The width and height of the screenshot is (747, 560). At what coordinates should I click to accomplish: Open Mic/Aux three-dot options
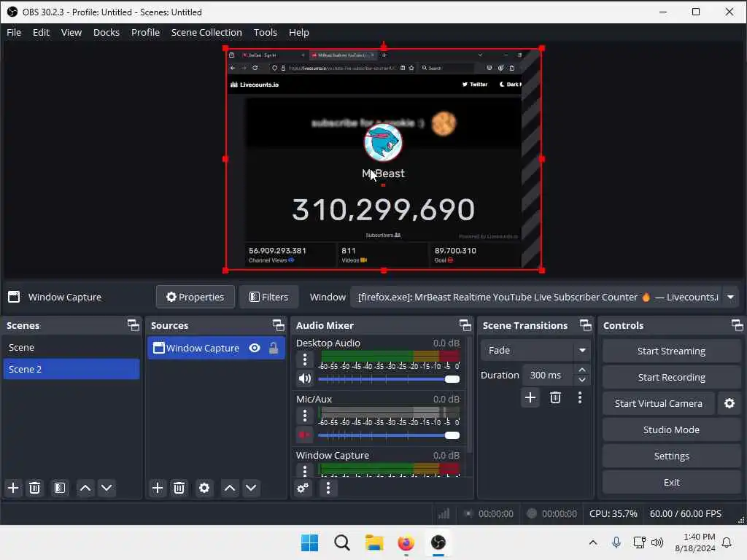point(305,415)
